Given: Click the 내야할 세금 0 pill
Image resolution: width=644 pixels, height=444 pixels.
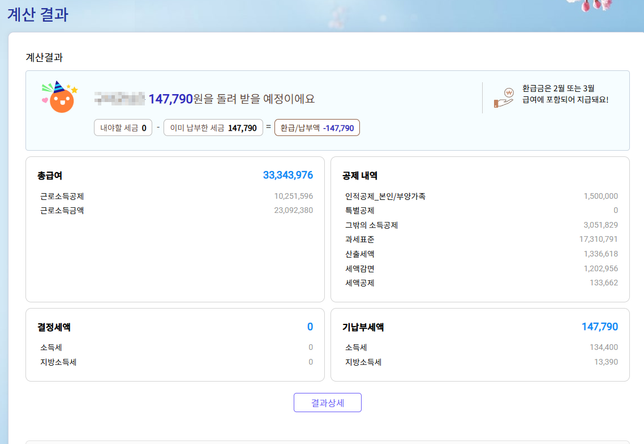Looking at the screenshot, I should [123, 128].
